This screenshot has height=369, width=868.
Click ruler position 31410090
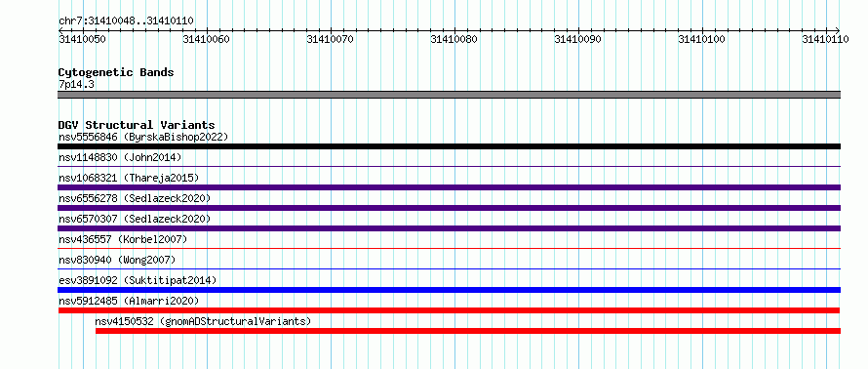point(578,39)
